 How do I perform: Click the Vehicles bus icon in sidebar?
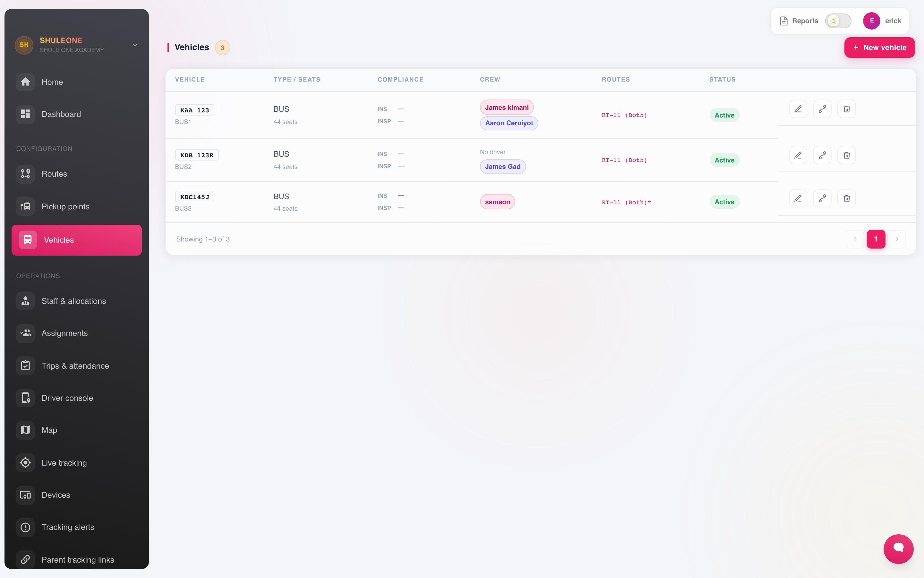28,240
